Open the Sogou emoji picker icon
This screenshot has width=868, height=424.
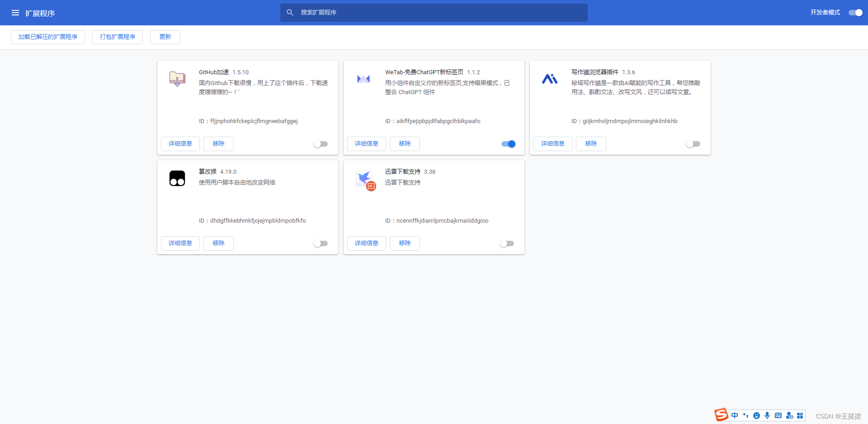(756, 415)
